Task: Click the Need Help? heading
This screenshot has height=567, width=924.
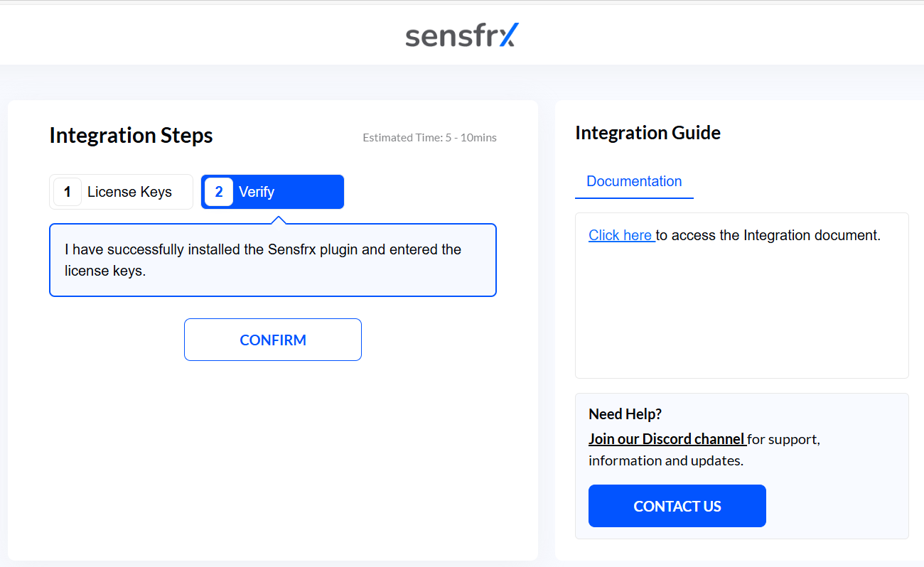Action: (625, 414)
